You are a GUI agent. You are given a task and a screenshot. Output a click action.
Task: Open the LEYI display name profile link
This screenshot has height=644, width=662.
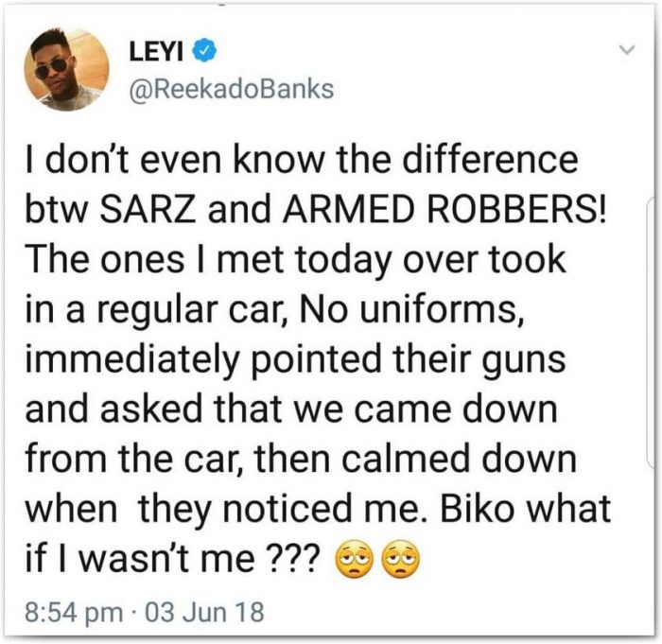coord(156,51)
